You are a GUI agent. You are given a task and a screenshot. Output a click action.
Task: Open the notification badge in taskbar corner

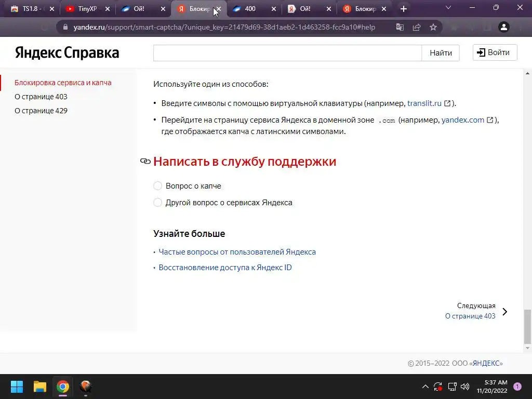[517, 387]
